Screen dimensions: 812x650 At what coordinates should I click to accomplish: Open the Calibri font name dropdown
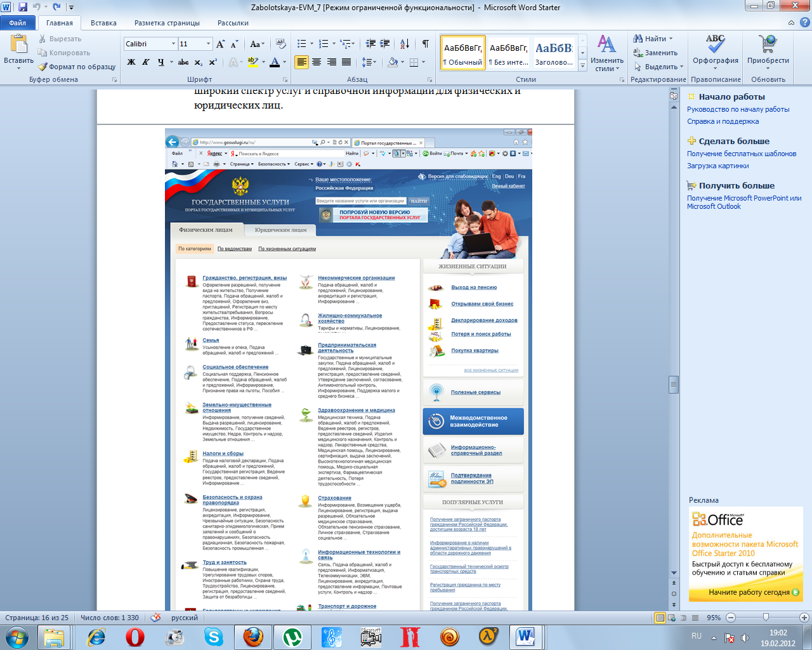[x=173, y=44]
